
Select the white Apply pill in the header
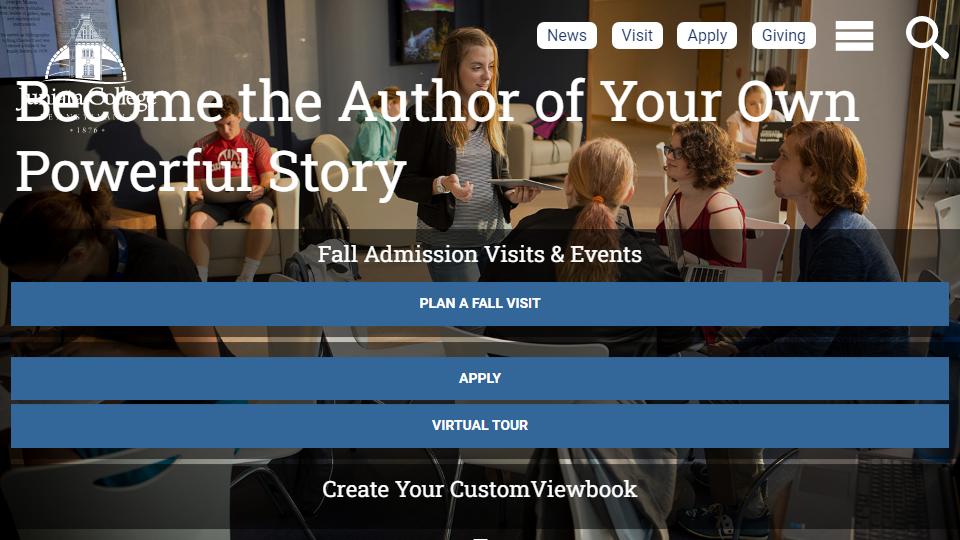pyautogui.click(x=707, y=36)
